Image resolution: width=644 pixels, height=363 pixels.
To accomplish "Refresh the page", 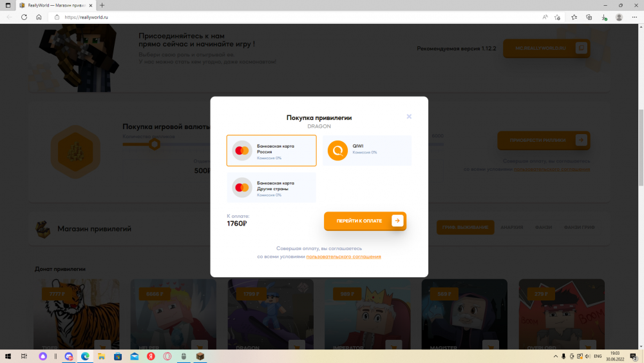I will pyautogui.click(x=24, y=17).
